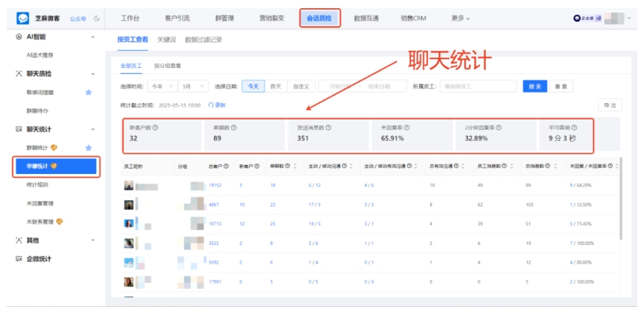
Task: Click help icon in 新客户 column header
Action: [257, 166]
